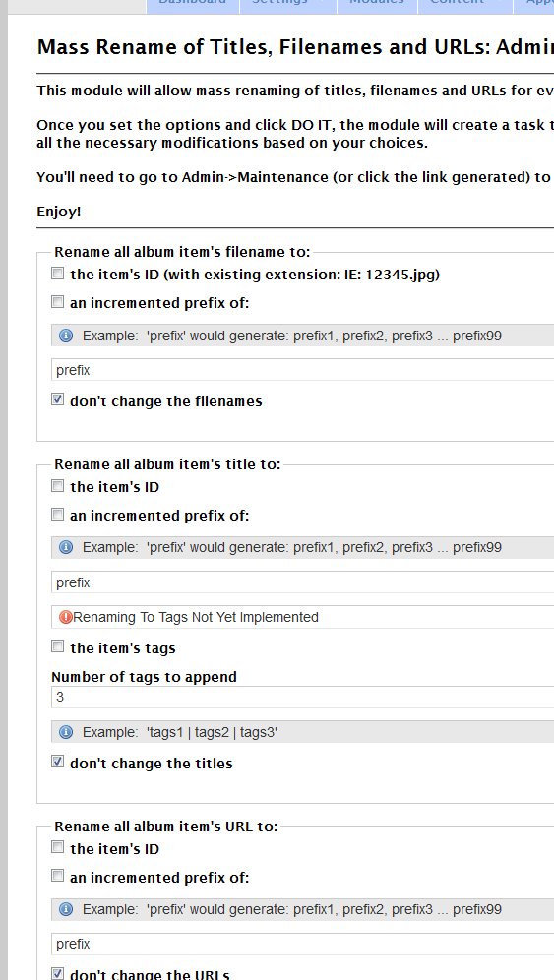Image resolution: width=554 pixels, height=980 pixels.
Task: Tick 'the item's tags' checkbox
Action: (57, 646)
